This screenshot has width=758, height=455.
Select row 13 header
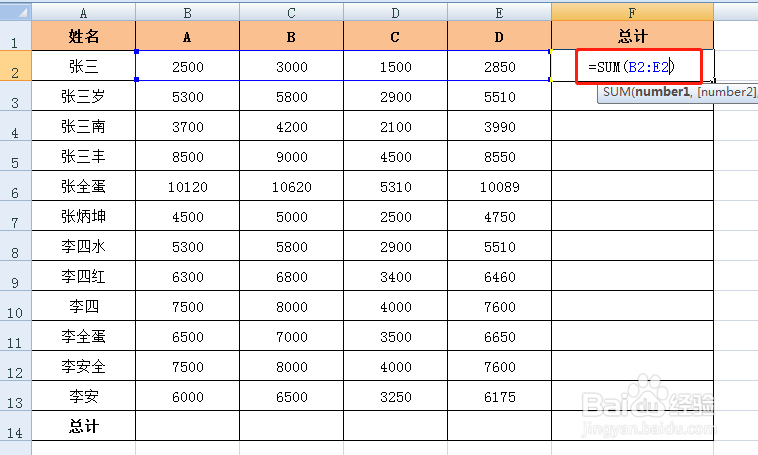click(x=15, y=396)
